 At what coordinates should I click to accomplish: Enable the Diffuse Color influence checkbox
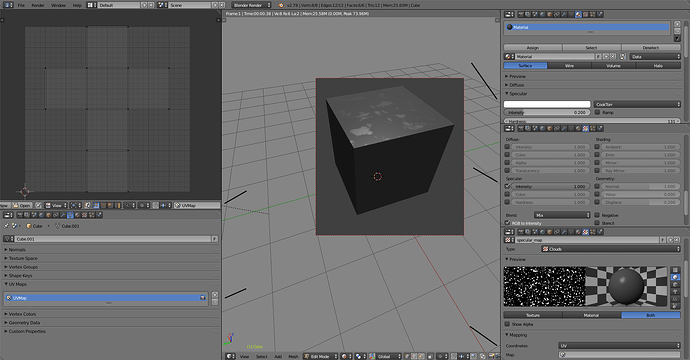507,154
